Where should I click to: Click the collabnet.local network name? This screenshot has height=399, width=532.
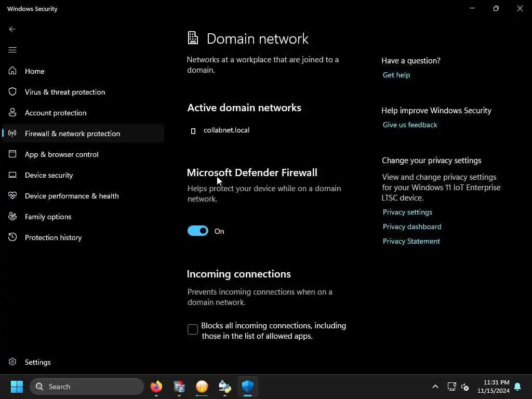(x=227, y=130)
